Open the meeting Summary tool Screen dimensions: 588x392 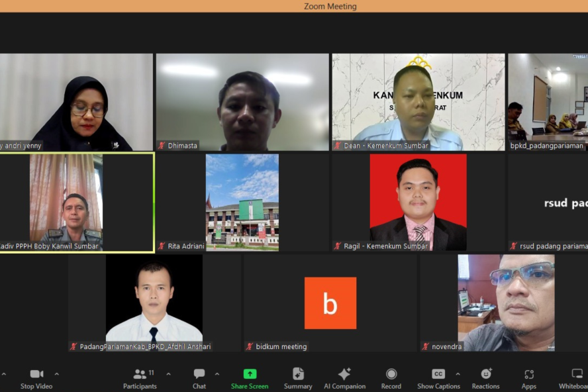pos(298,374)
